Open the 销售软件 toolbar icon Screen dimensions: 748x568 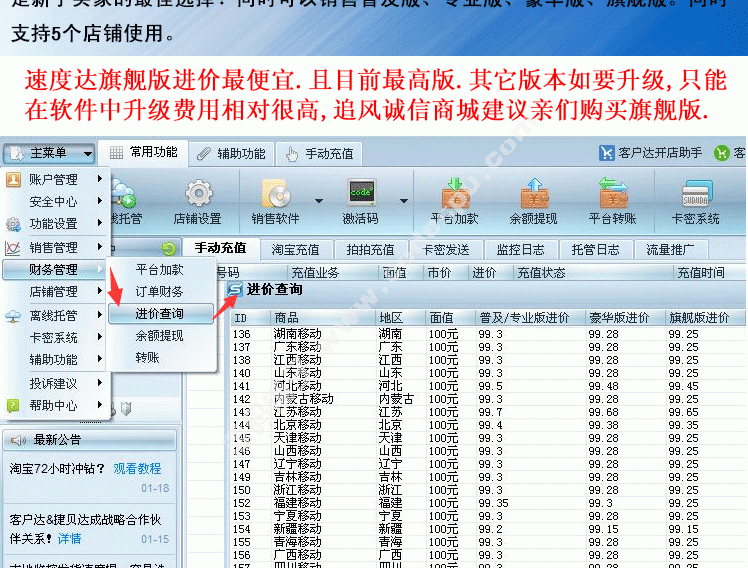pyautogui.click(x=276, y=193)
